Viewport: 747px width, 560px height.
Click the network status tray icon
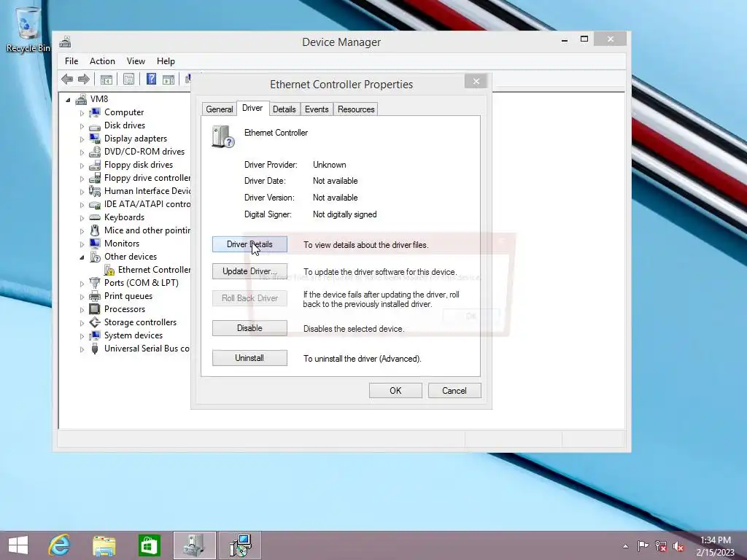[x=661, y=545]
